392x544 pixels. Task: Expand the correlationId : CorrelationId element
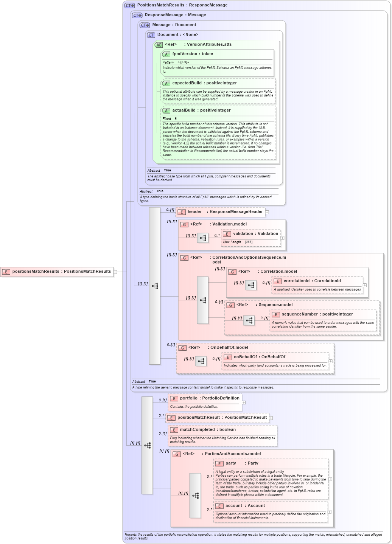(365, 285)
